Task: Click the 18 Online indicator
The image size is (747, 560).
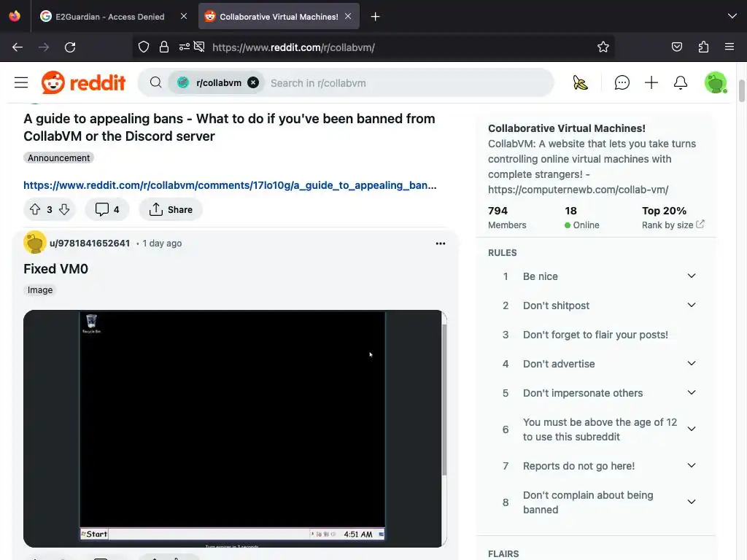Action: point(581,217)
